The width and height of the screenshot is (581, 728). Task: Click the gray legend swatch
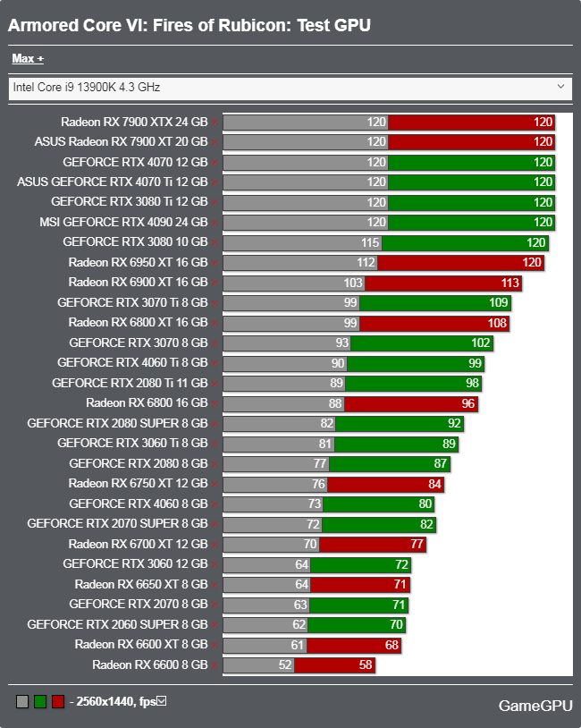(22, 701)
